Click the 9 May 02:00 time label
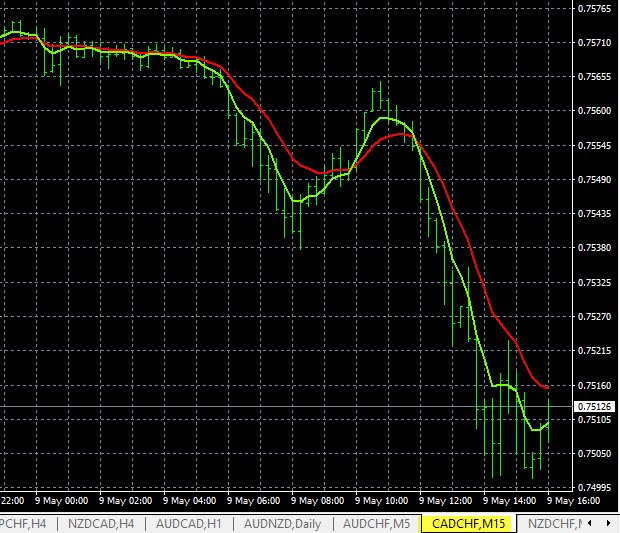This screenshot has width=620, height=533. 126,501
